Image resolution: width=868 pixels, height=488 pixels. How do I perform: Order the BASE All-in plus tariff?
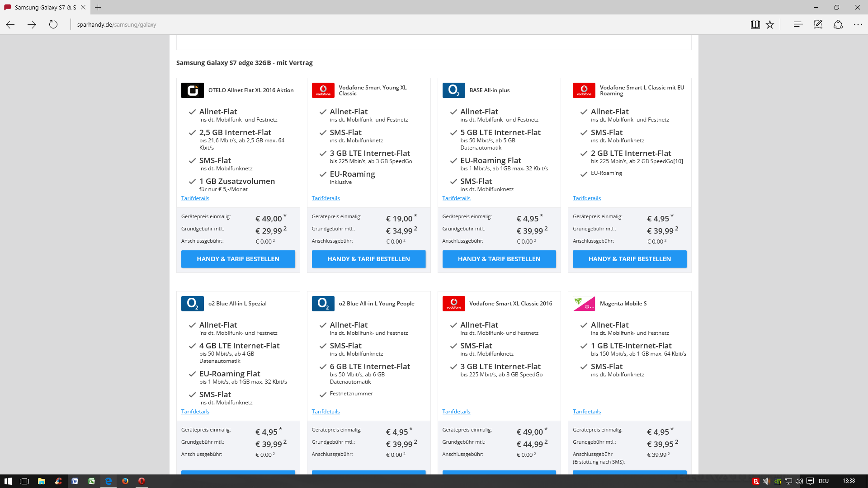pos(499,259)
